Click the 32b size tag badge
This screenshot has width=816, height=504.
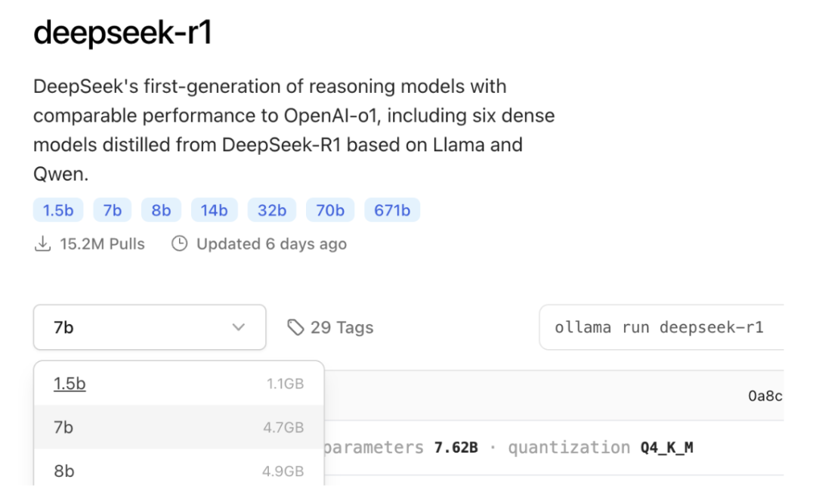coord(272,210)
